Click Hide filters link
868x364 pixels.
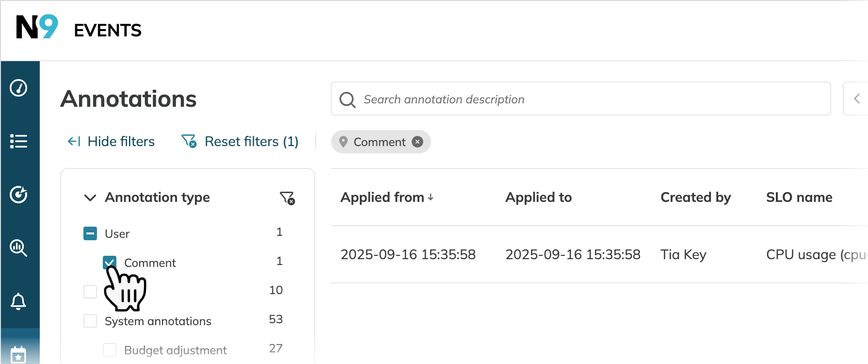pyautogui.click(x=111, y=141)
